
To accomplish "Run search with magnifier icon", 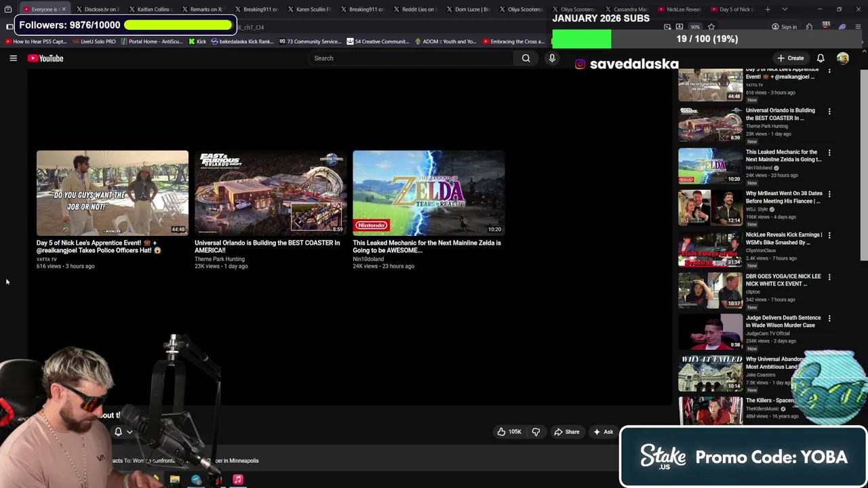I will tap(526, 58).
